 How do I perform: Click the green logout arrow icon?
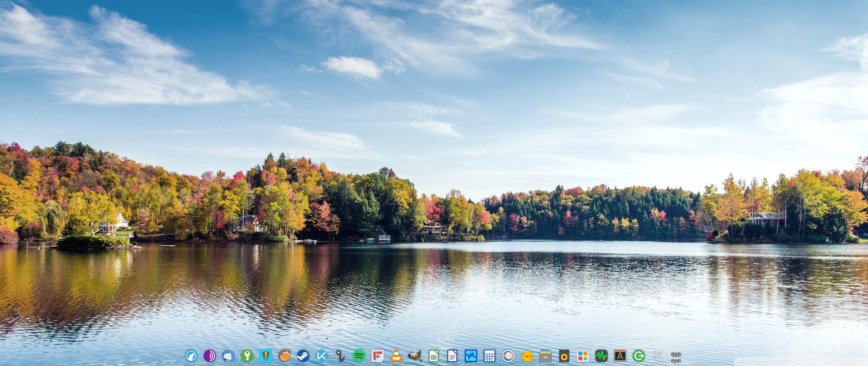pos(639,356)
